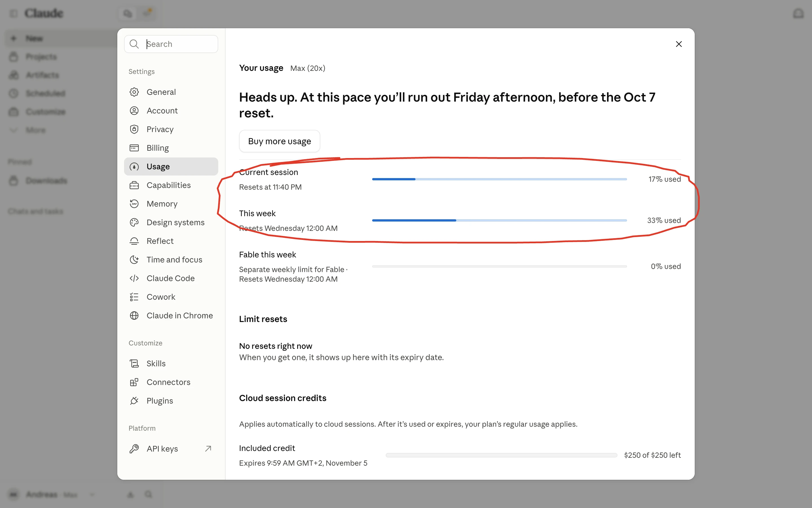
Task: Click the "17% used" value
Action: point(664,179)
